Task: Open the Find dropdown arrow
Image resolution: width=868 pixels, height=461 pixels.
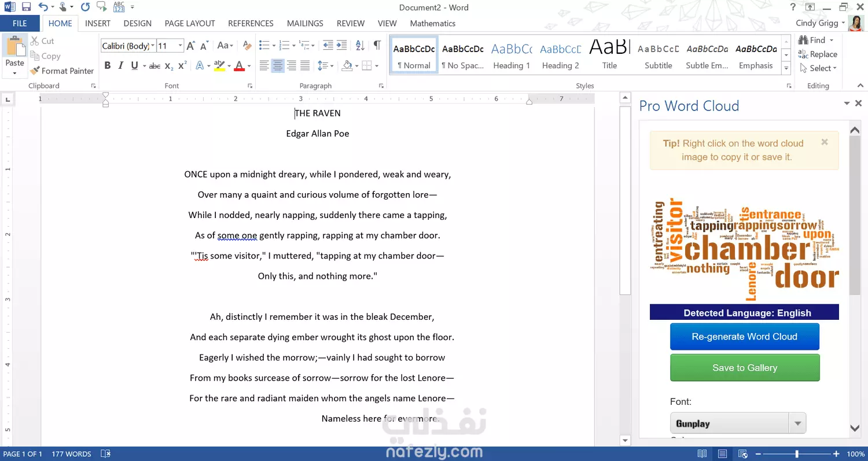Action: pyautogui.click(x=832, y=40)
